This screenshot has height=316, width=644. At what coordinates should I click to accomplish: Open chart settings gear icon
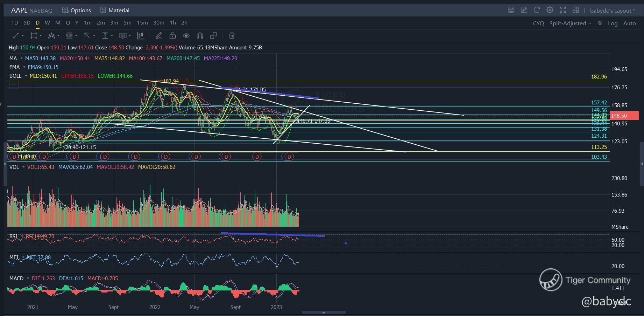click(x=550, y=10)
